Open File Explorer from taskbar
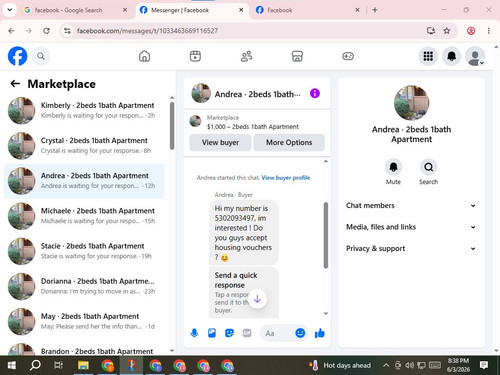This screenshot has height=375, width=500. (x=83, y=365)
